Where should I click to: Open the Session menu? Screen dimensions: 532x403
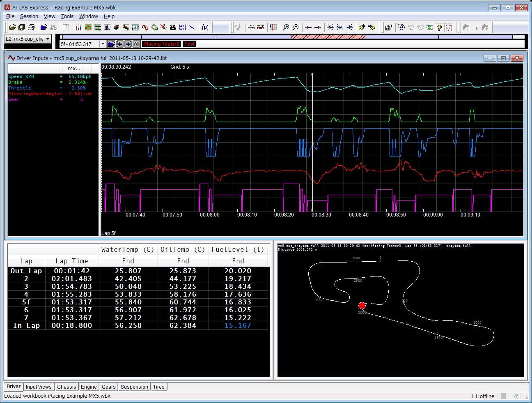29,16
